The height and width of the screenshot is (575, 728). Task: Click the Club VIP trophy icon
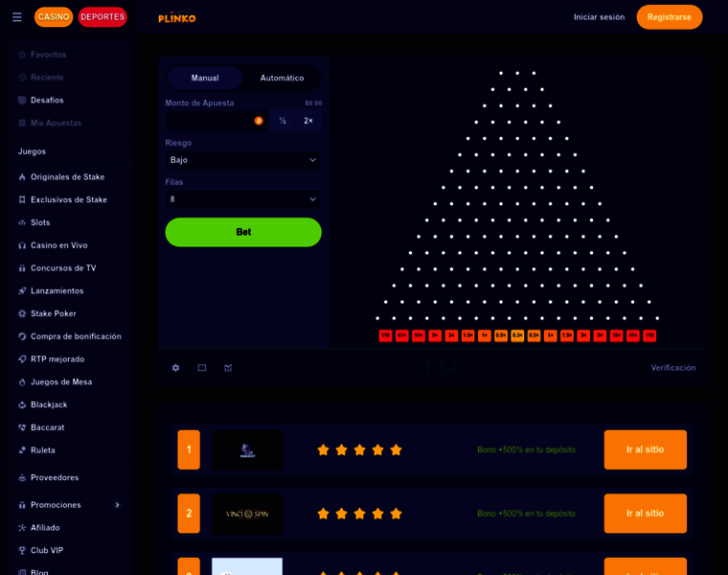tap(22, 550)
